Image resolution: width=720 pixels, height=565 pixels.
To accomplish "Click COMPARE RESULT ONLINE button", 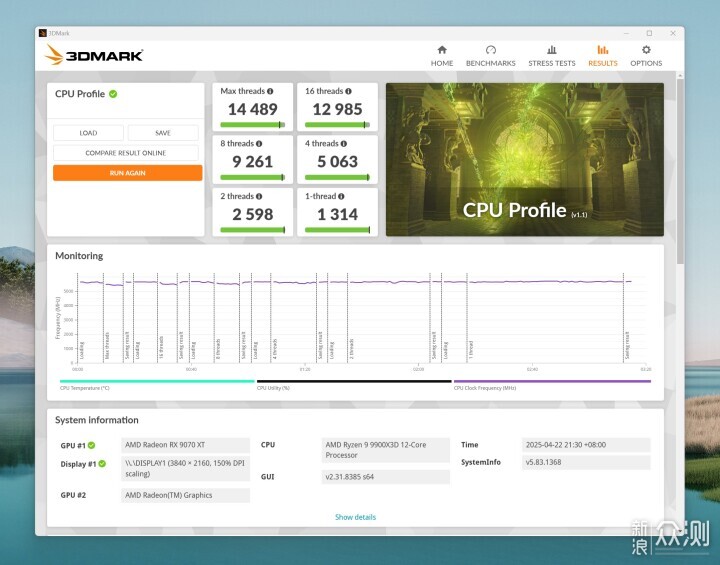I will [126, 153].
